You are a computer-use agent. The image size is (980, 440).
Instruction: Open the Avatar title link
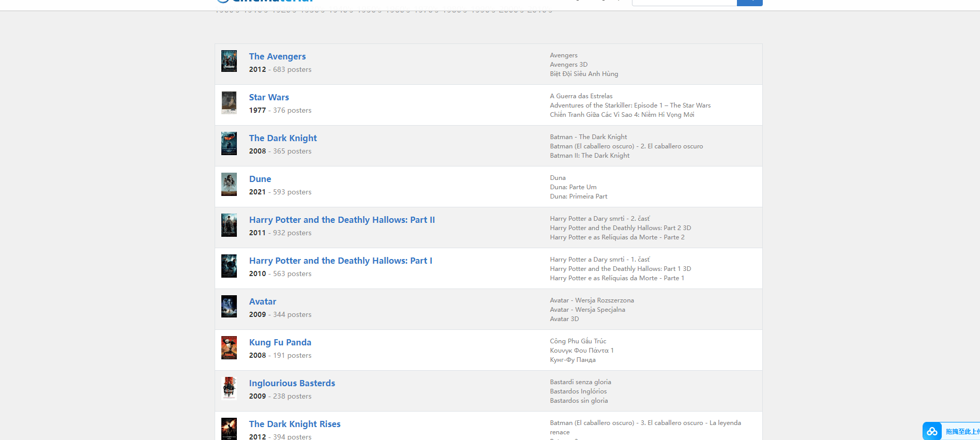[263, 301]
